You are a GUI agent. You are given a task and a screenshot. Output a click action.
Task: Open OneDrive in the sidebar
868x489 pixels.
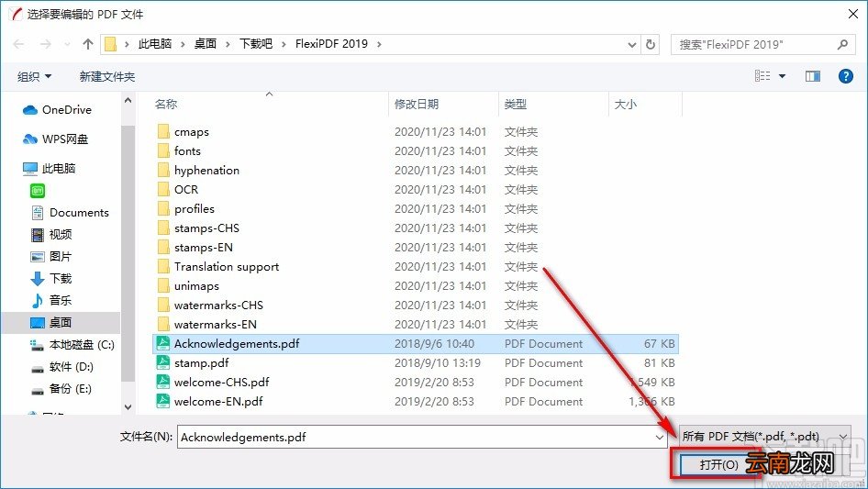coord(57,110)
